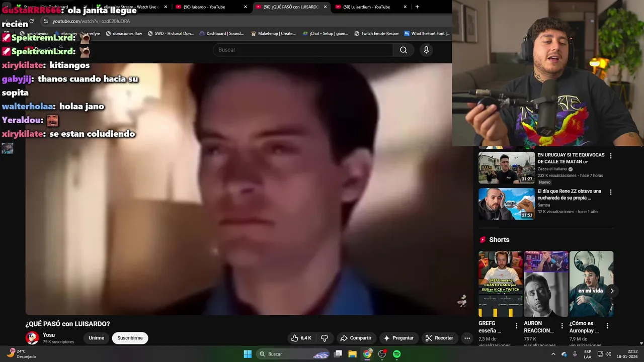
Task: Show hidden system tray icons
Action: (553, 354)
